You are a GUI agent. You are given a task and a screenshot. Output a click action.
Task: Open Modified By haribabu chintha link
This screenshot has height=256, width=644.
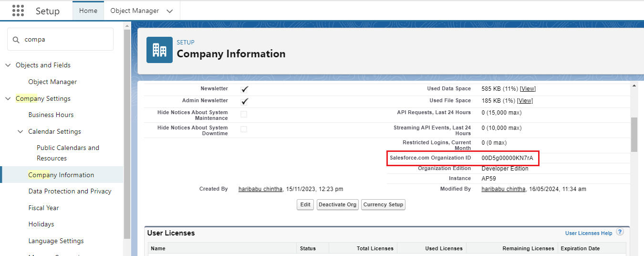[x=504, y=189]
